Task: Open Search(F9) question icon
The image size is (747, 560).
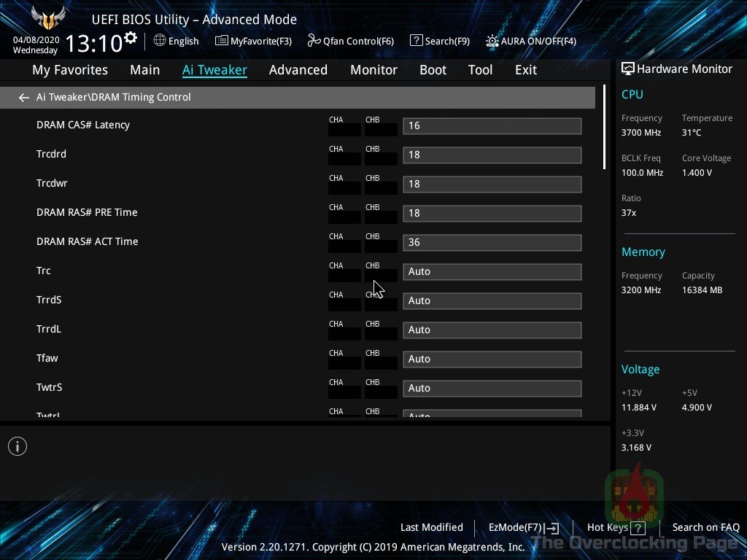Action: click(x=416, y=41)
